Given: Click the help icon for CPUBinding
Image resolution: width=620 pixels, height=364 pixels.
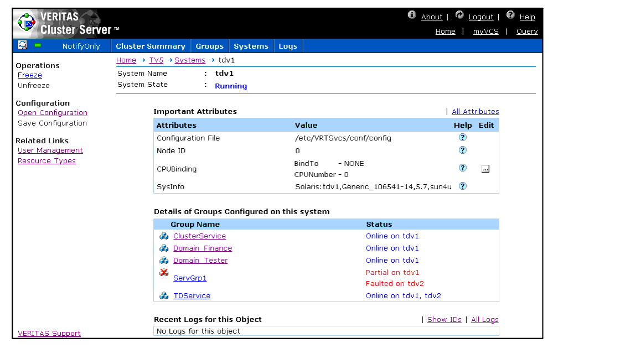Looking at the screenshot, I should [x=463, y=168].
